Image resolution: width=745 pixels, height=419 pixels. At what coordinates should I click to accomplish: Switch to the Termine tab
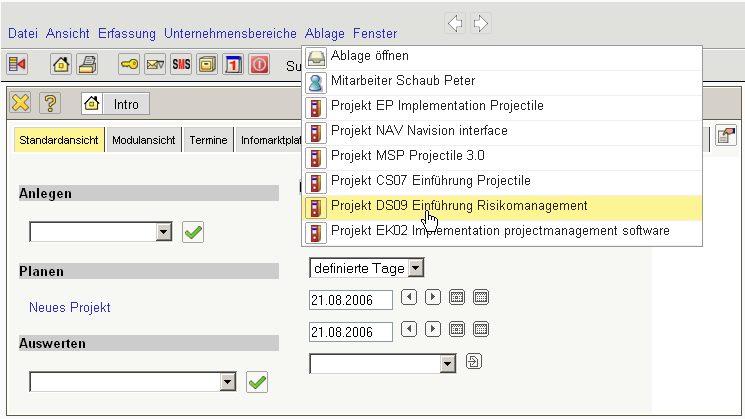point(208,141)
